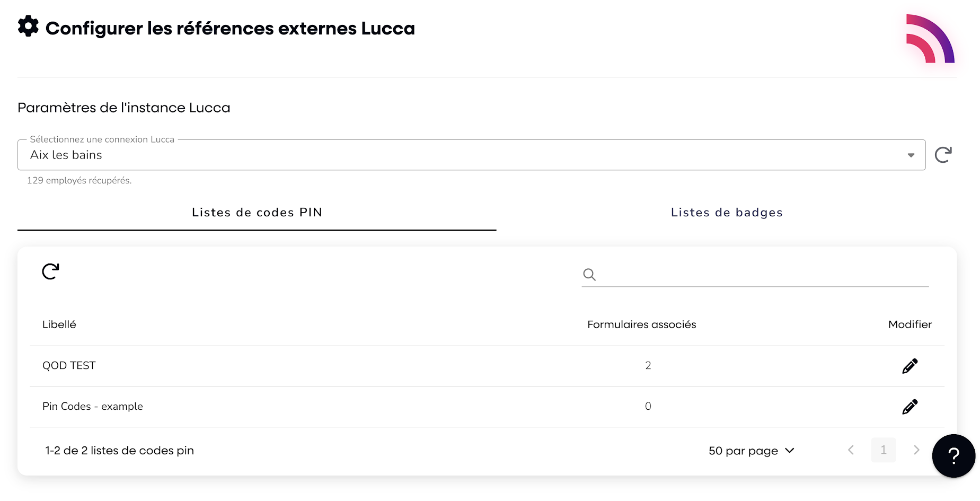The width and height of the screenshot is (980, 501).
Task: Open the help question mark button
Action: click(x=953, y=455)
